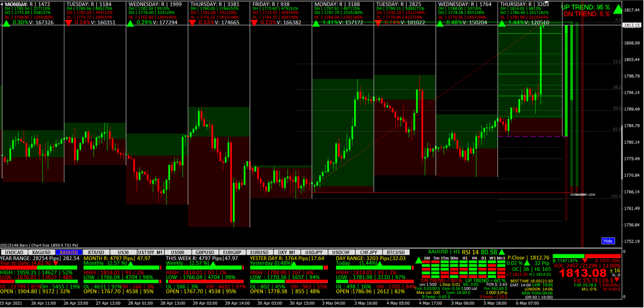
Task: Select the EURGBP symbol button
Action: [232, 252]
